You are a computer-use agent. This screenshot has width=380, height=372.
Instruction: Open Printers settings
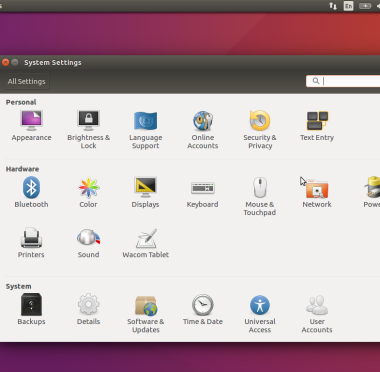[x=31, y=243]
